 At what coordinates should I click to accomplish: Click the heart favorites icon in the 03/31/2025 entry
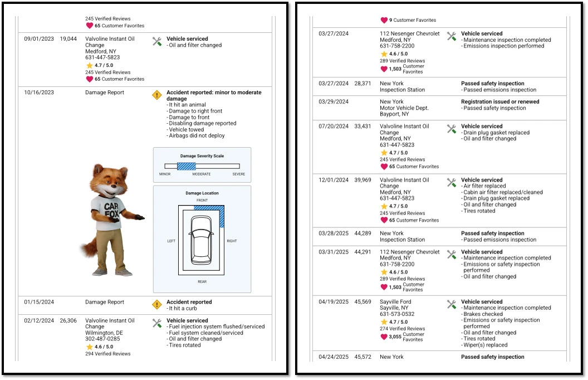[x=384, y=288]
